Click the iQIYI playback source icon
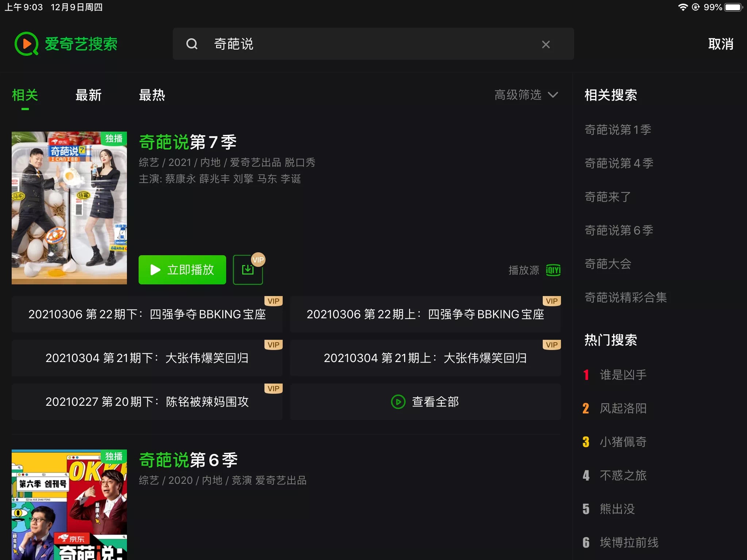This screenshot has width=747, height=560. pos(553,270)
